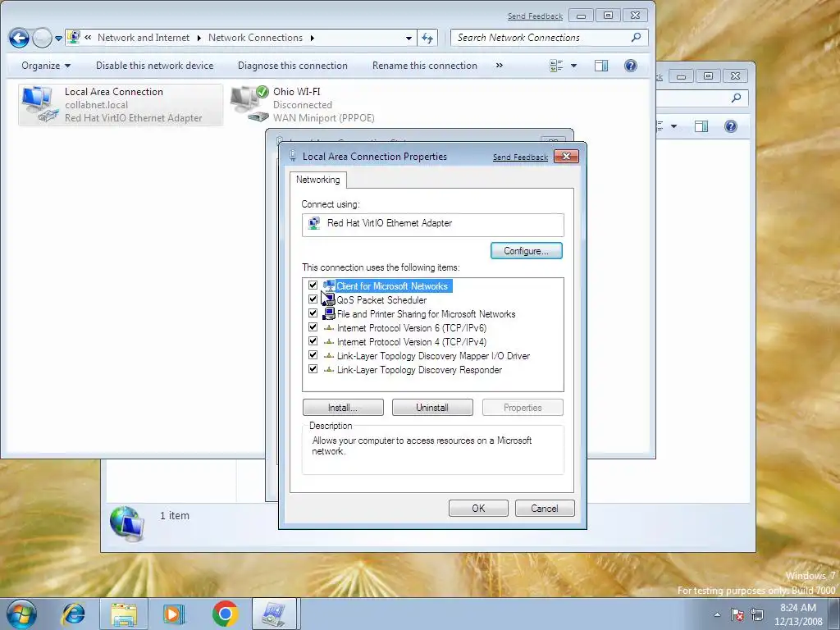840x630 pixels.
Task: Open Help in Network Connections window
Action: [631, 66]
